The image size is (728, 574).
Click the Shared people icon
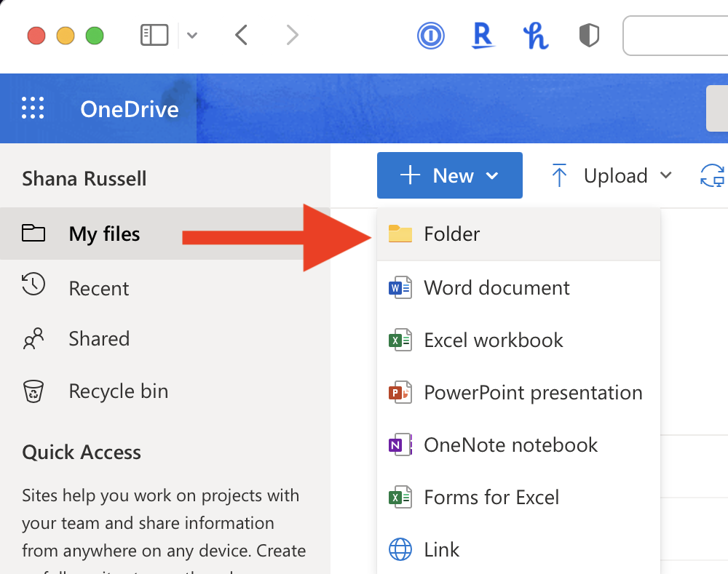coord(33,339)
